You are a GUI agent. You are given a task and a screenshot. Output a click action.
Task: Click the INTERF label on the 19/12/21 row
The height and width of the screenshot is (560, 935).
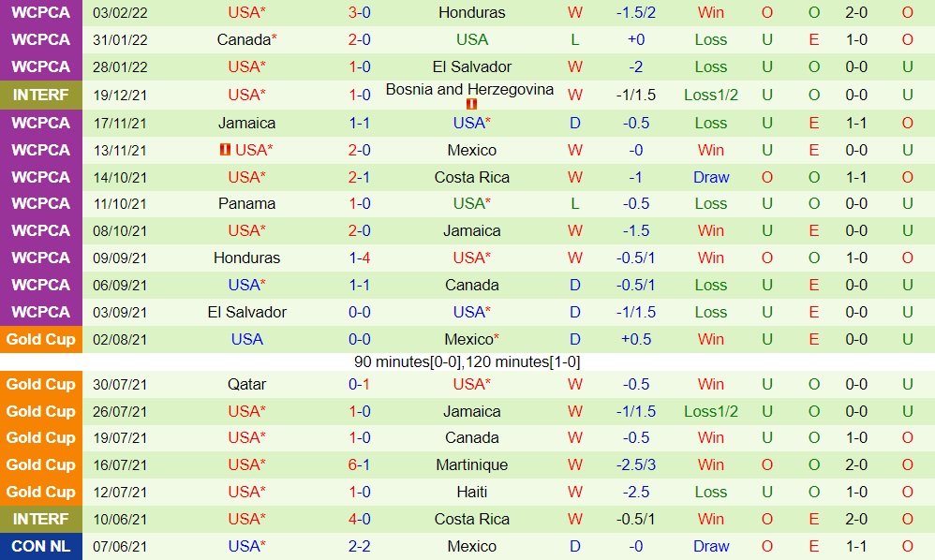pos(41,95)
